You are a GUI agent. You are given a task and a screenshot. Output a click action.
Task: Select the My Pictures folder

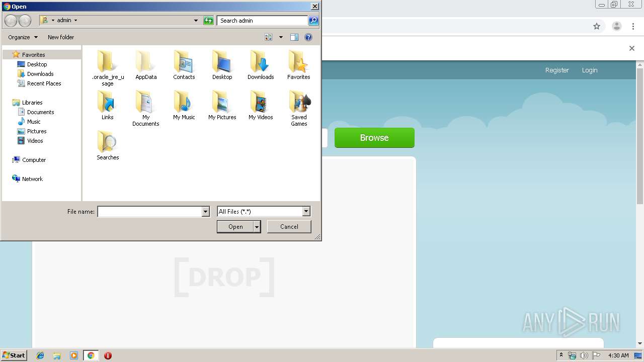point(222,105)
